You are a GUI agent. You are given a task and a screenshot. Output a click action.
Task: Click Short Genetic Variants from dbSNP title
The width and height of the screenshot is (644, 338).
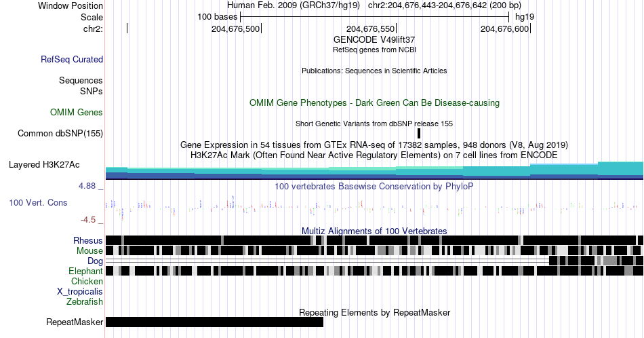(374, 124)
